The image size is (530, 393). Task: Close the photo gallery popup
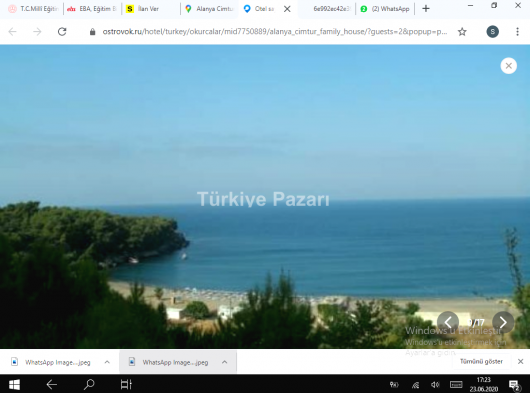(x=508, y=66)
